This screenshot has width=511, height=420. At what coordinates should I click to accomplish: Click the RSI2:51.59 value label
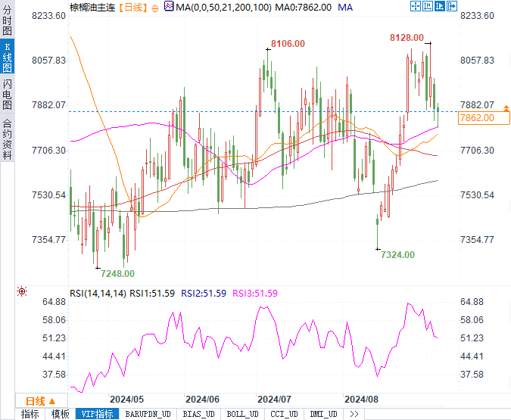[204, 294]
